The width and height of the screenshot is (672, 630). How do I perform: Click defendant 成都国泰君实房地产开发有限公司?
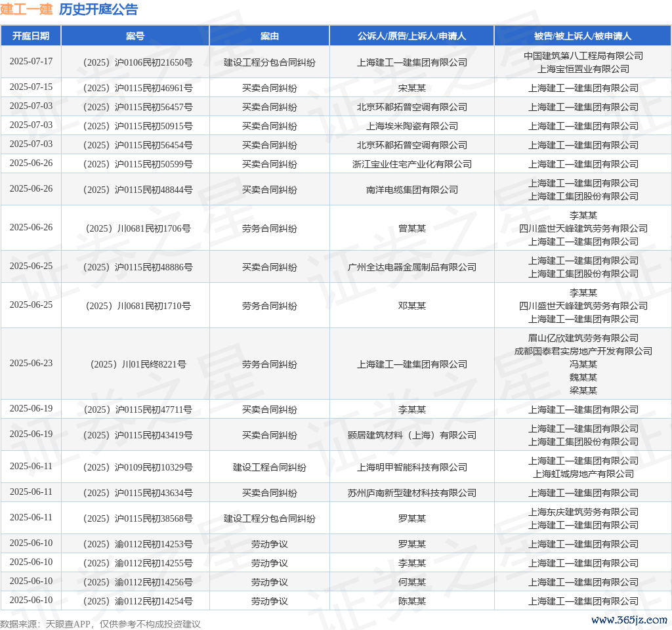(583, 351)
